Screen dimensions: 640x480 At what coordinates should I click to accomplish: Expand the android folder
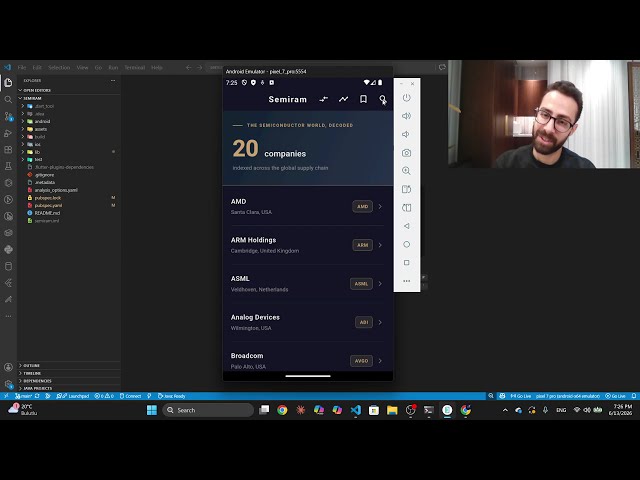(69, 121)
